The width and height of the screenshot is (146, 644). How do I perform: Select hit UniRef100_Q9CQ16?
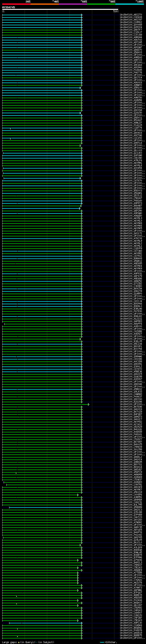(x=131, y=65)
